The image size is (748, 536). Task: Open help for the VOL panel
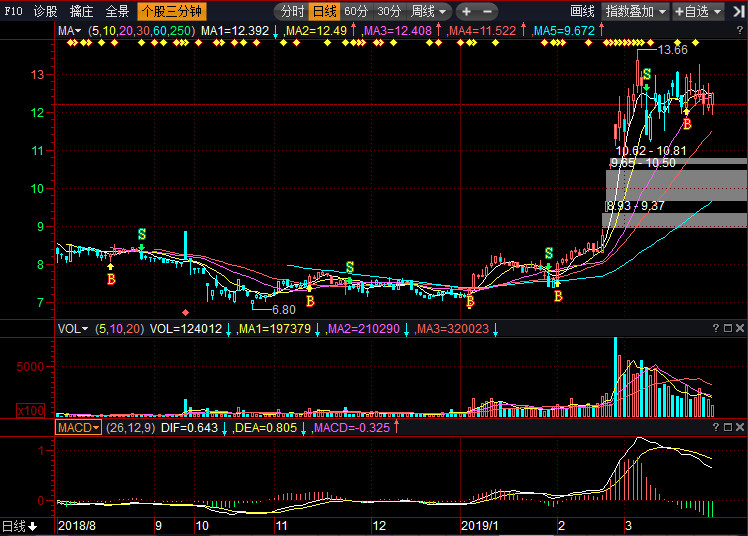coord(716,328)
